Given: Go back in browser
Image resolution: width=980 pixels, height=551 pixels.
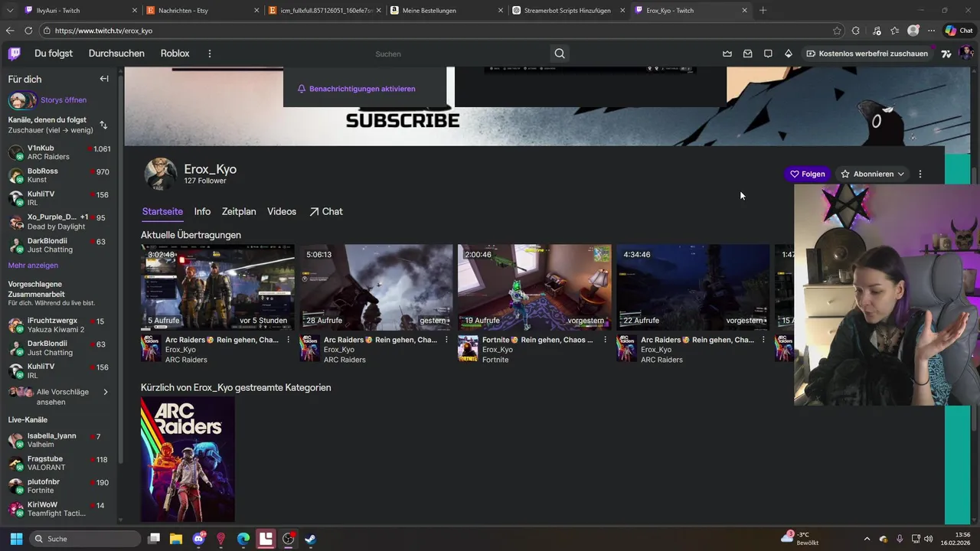Looking at the screenshot, I should coord(10,31).
